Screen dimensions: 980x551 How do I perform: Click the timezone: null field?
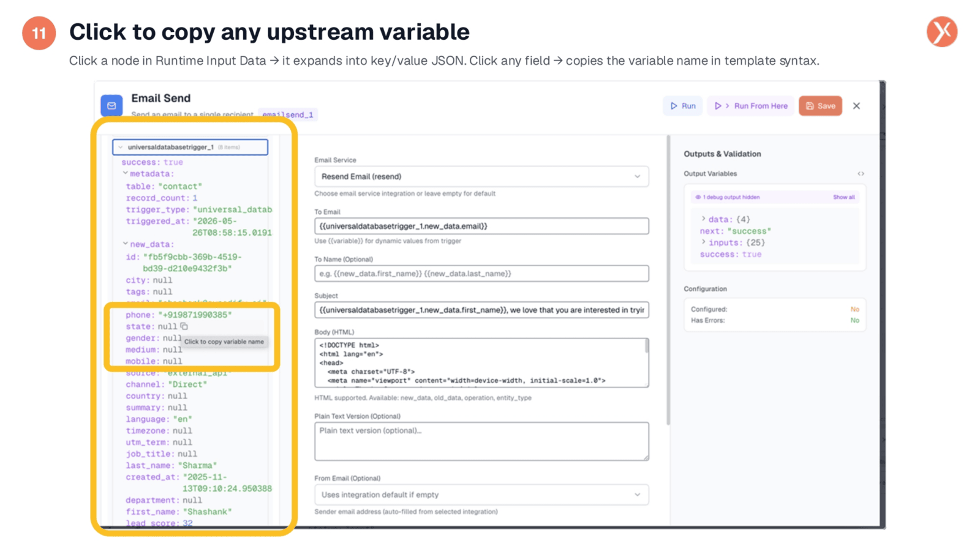tap(159, 431)
